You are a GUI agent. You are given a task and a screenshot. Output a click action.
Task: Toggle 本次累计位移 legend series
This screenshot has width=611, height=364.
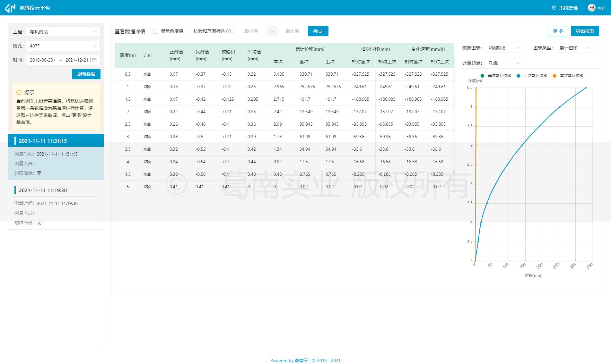[x=567, y=76]
